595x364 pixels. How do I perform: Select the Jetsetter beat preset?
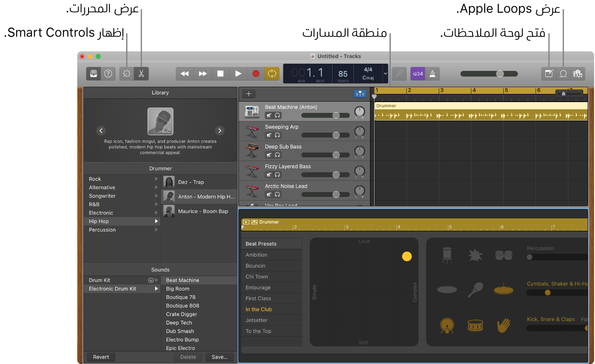(x=272, y=320)
